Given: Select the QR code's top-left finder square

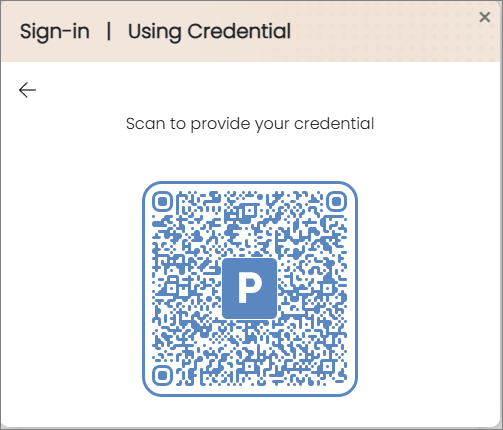Looking at the screenshot, I should point(162,201).
